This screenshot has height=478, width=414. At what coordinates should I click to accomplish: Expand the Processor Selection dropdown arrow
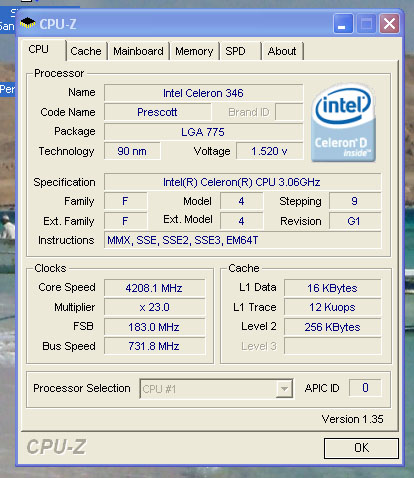click(x=284, y=389)
